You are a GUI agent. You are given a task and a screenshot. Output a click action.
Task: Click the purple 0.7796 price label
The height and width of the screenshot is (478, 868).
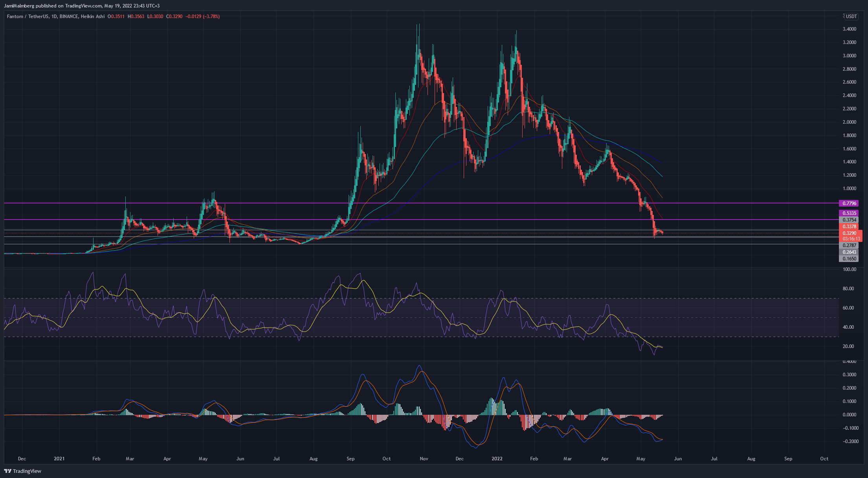[x=848, y=203]
